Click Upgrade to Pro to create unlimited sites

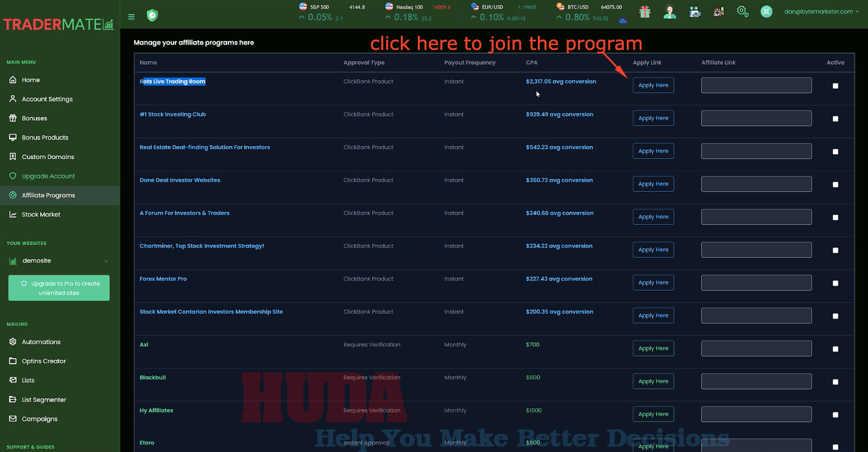click(59, 288)
